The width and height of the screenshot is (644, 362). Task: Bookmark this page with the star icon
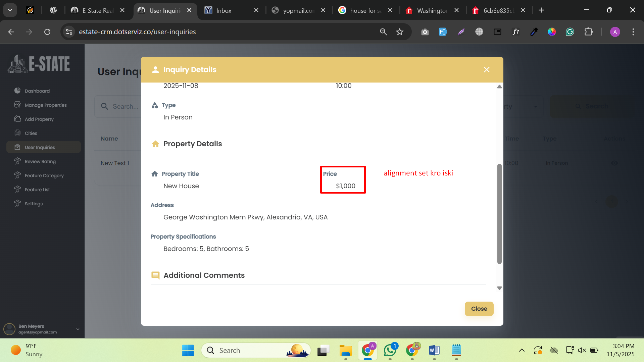pyautogui.click(x=399, y=32)
